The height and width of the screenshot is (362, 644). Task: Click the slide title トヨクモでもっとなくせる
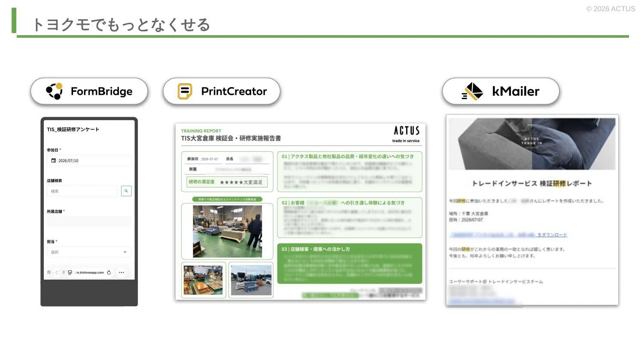[121, 24]
